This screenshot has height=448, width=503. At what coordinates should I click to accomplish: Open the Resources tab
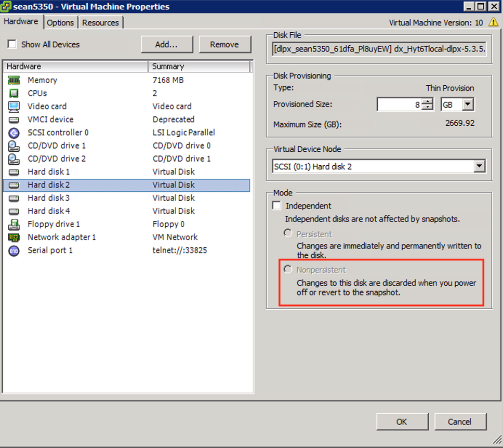coord(100,22)
